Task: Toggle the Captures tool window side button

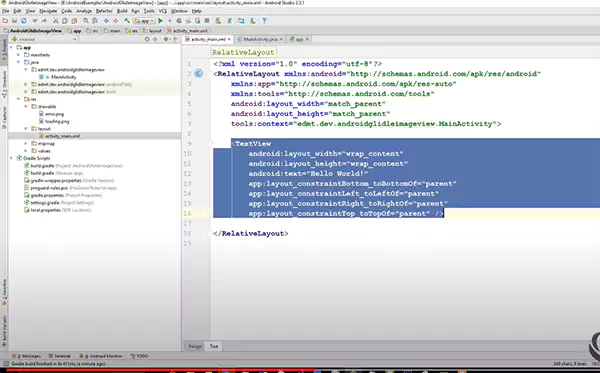Action: 4,117
